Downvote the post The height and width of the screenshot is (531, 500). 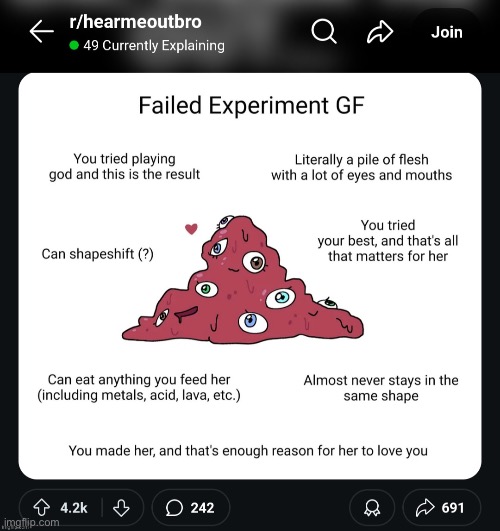click(121, 507)
